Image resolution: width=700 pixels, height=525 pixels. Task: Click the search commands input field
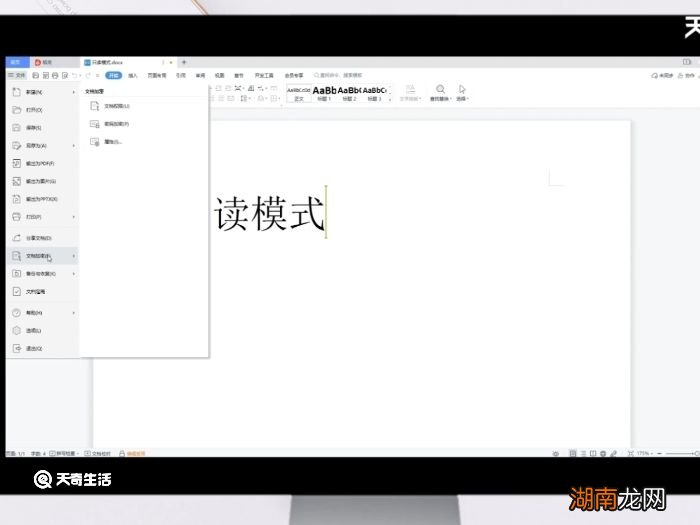(338, 75)
